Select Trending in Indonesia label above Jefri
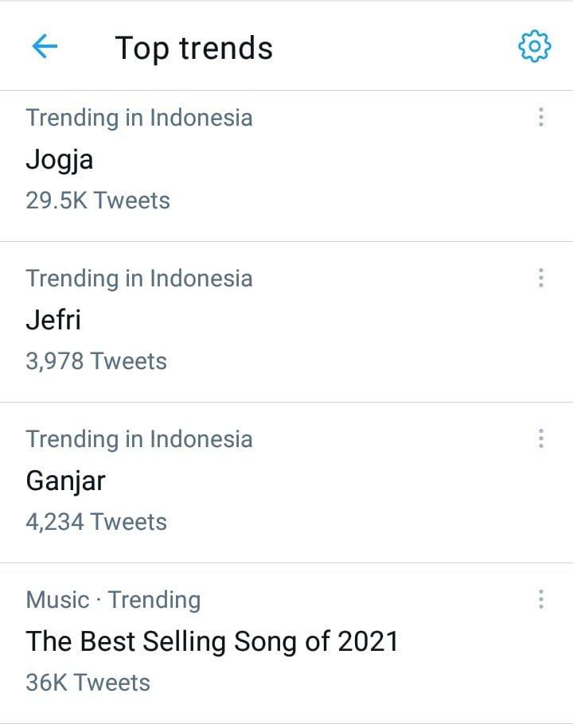 click(139, 278)
